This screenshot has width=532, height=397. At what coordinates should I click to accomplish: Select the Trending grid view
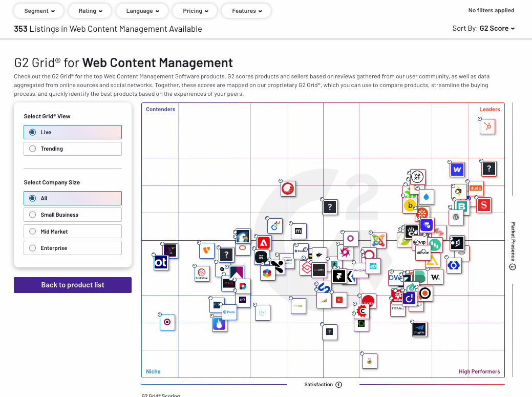coord(73,149)
